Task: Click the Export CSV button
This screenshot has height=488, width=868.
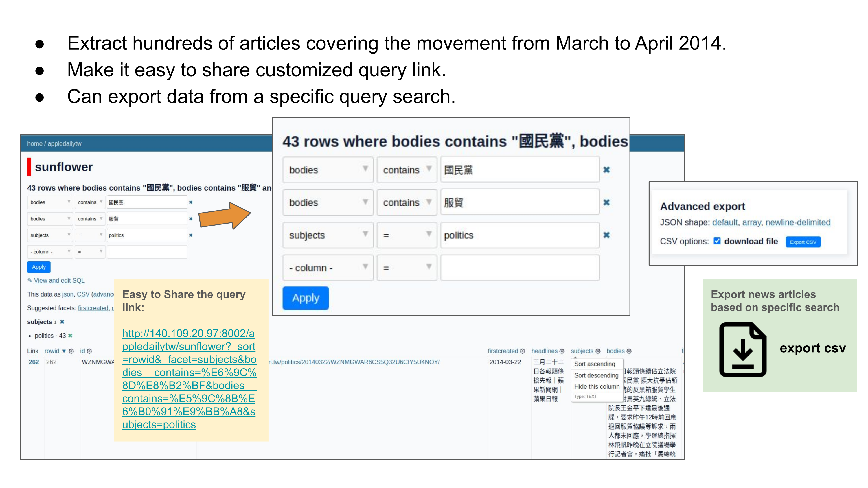Action: coord(803,242)
